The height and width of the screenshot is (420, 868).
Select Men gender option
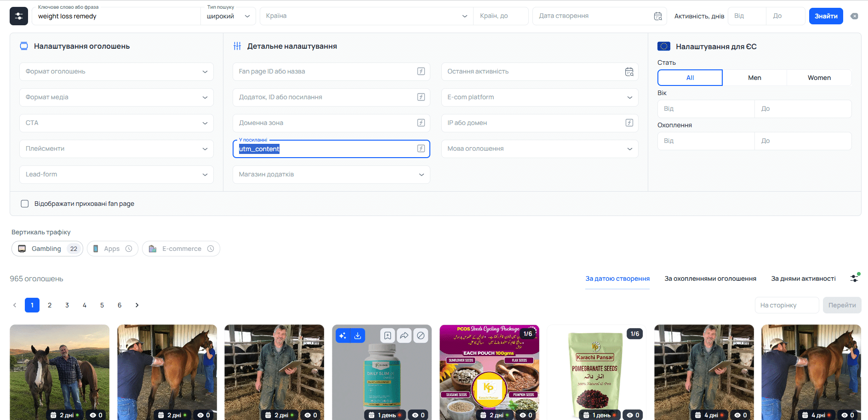coord(754,78)
